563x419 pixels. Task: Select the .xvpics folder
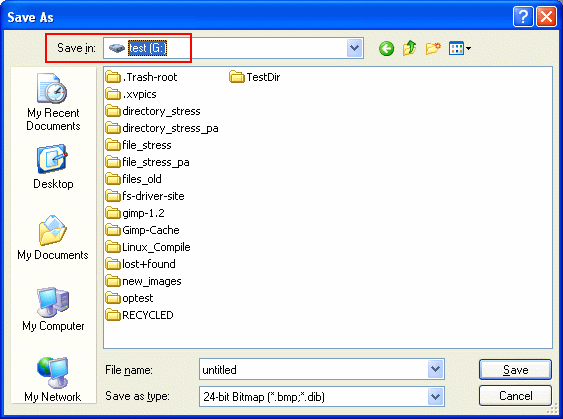tap(131, 94)
